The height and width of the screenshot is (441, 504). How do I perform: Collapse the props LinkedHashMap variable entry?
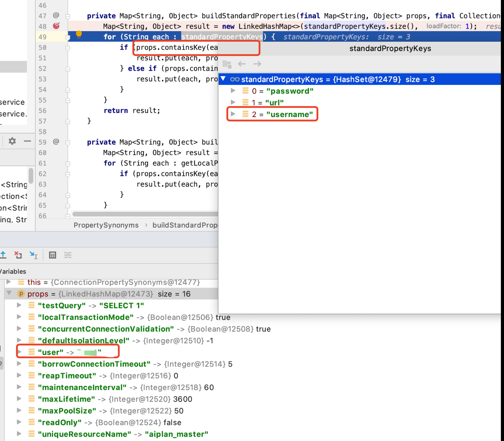tap(9, 294)
